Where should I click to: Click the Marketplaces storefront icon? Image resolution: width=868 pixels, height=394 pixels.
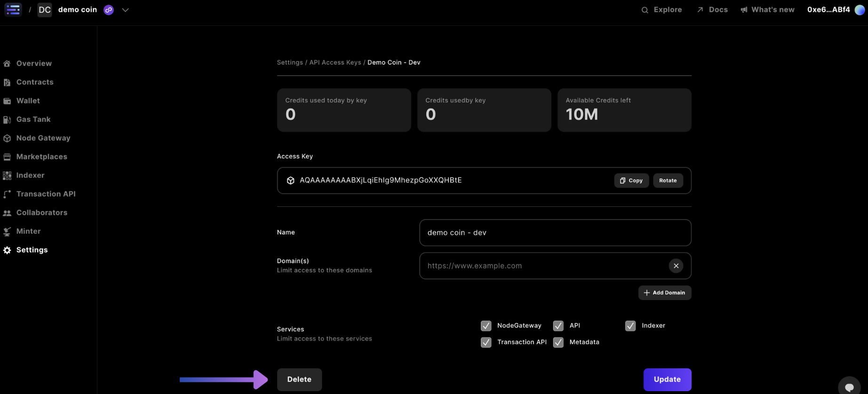(x=7, y=157)
